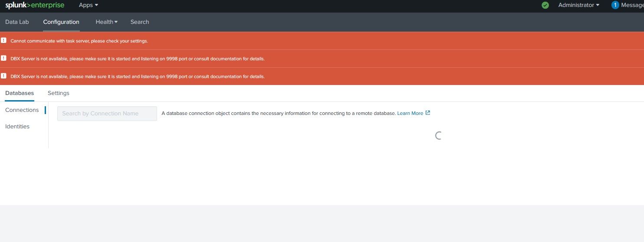
Task: Open the Apps dropdown menu
Action: point(88,5)
